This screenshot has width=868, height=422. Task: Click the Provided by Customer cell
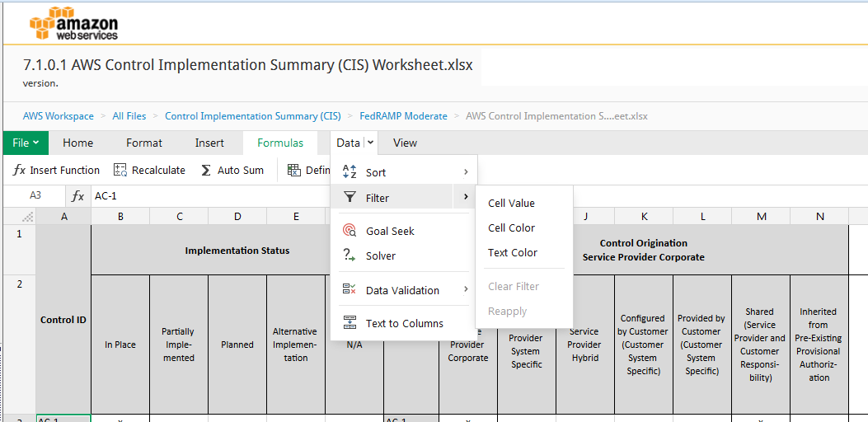pyautogui.click(x=702, y=344)
